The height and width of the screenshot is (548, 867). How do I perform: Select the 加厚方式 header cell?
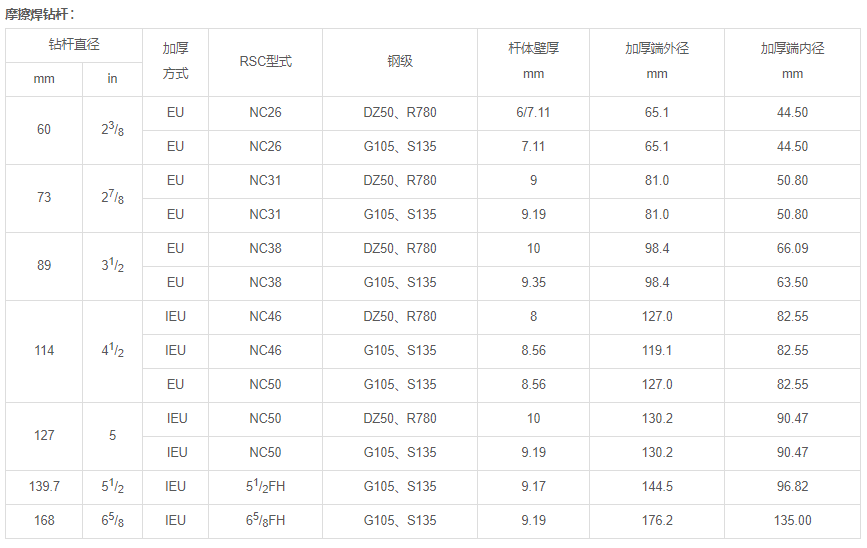tap(175, 62)
